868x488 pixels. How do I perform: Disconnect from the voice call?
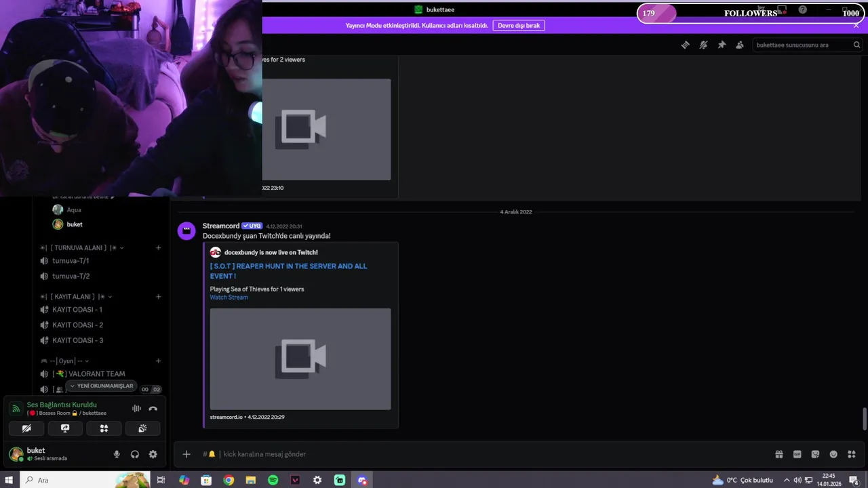click(153, 409)
